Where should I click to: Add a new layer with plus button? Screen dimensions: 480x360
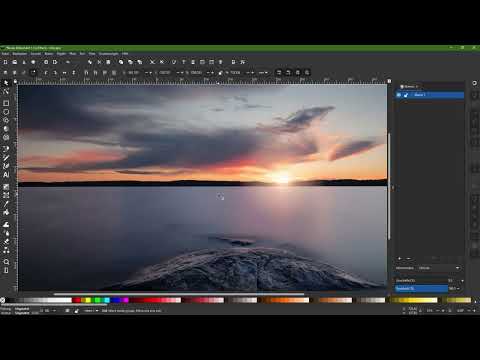click(x=400, y=259)
